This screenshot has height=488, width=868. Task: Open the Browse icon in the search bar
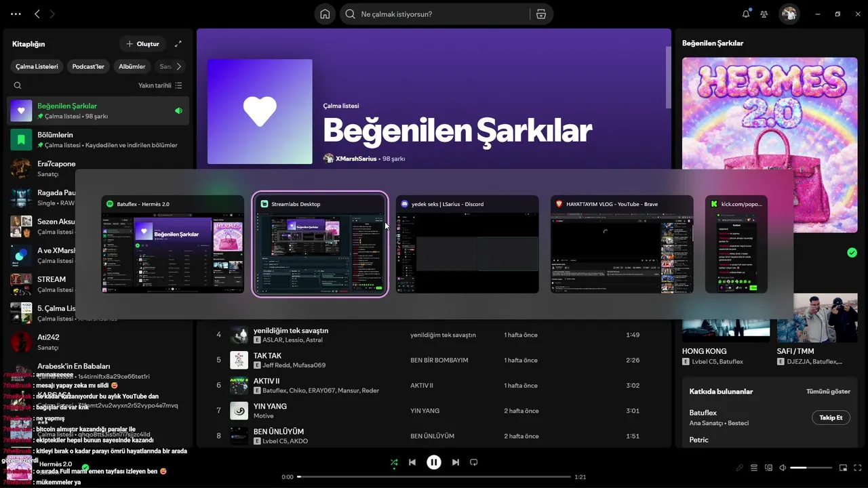[540, 14]
